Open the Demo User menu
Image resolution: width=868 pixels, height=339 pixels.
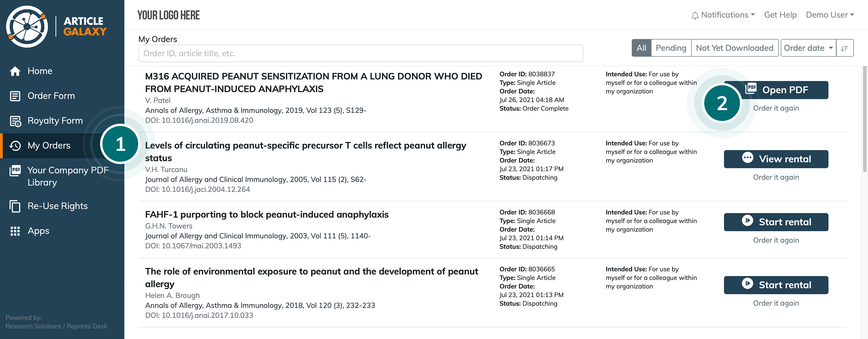(x=830, y=15)
